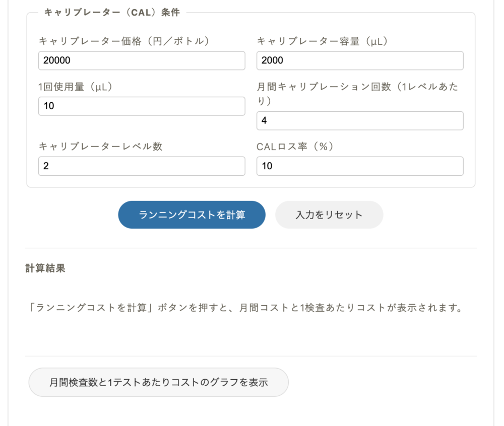The image size is (504, 426).
Task: Click the CALロス率 (%) input
Action: [x=360, y=166]
